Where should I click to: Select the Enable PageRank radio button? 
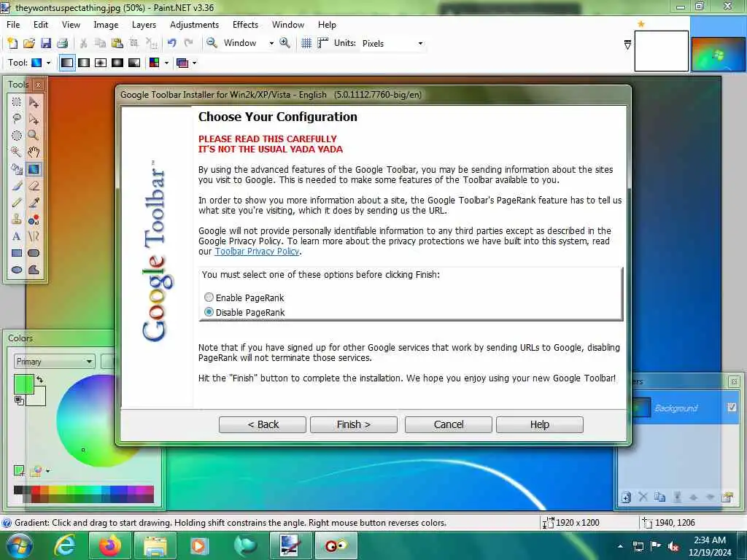[209, 297]
